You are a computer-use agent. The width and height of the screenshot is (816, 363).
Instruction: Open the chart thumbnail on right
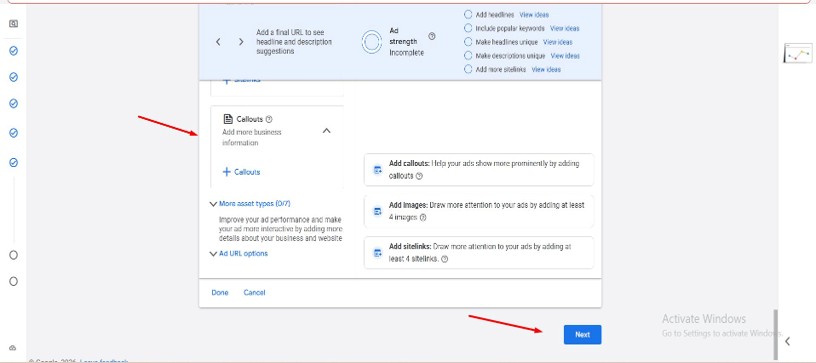pos(798,53)
